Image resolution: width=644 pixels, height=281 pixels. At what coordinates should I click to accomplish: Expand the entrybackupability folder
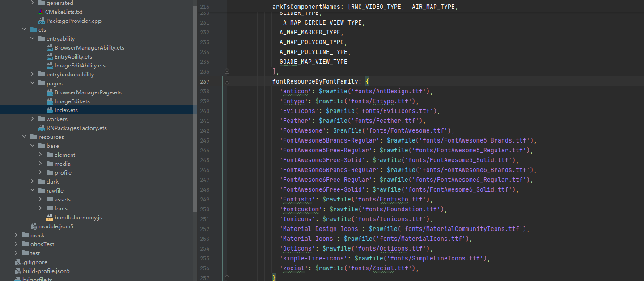(x=32, y=75)
